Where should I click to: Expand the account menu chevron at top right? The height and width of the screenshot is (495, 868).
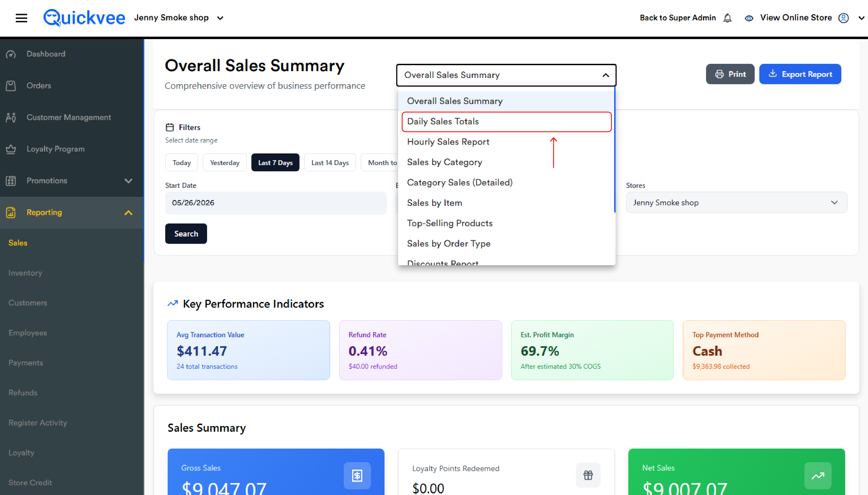click(861, 18)
